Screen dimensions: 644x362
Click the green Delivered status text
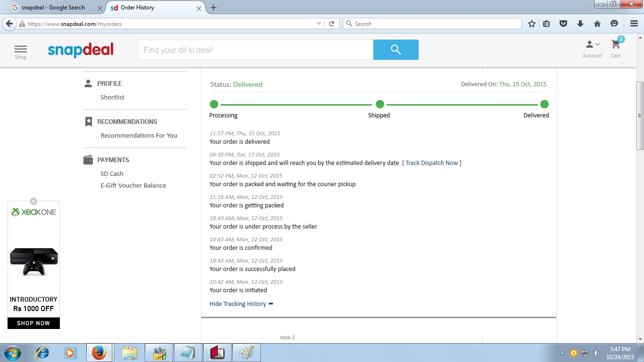coord(248,84)
